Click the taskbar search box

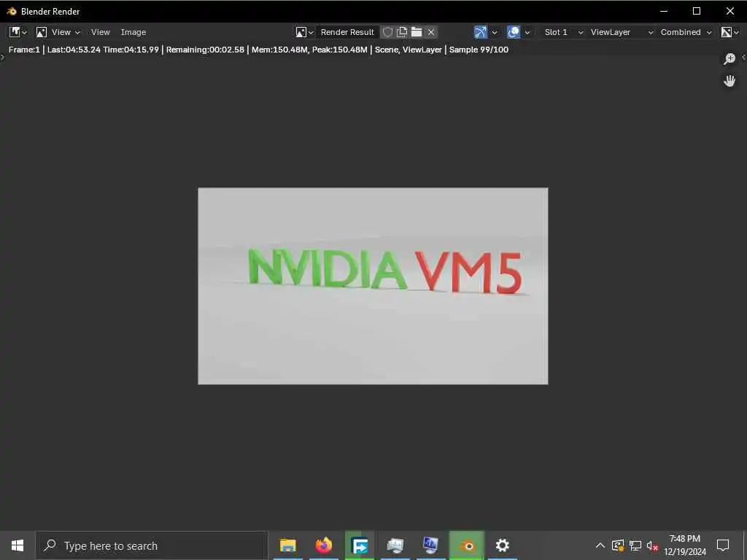coord(152,545)
